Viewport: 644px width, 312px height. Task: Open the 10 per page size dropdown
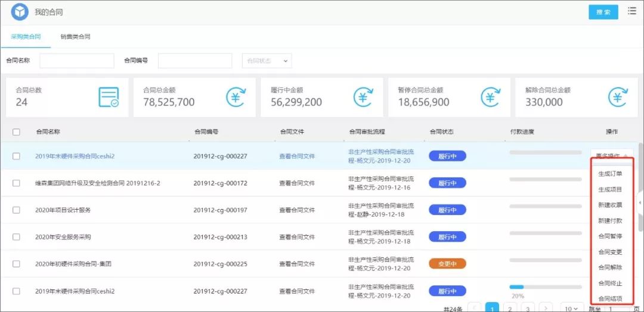pyautogui.click(x=572, y=308)
